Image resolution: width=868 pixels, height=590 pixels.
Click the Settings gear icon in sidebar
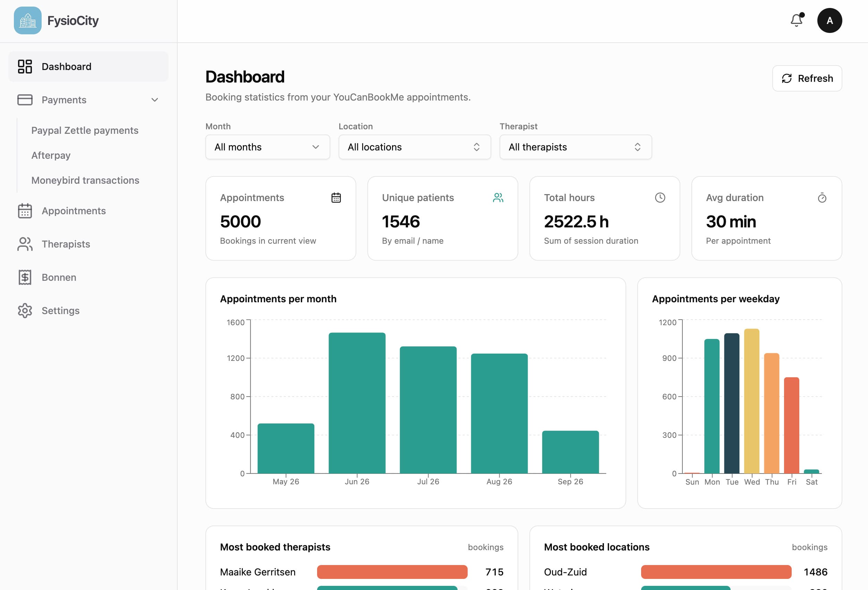coord(25,311)
